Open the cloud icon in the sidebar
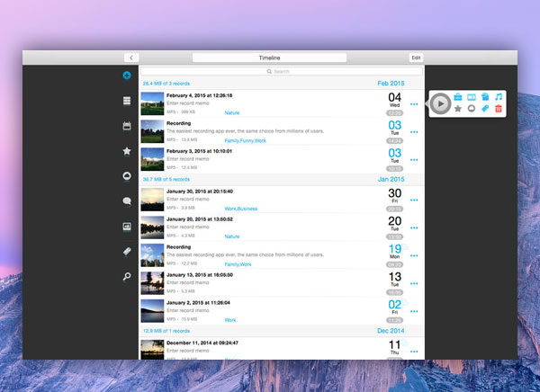 coord(127,176)
